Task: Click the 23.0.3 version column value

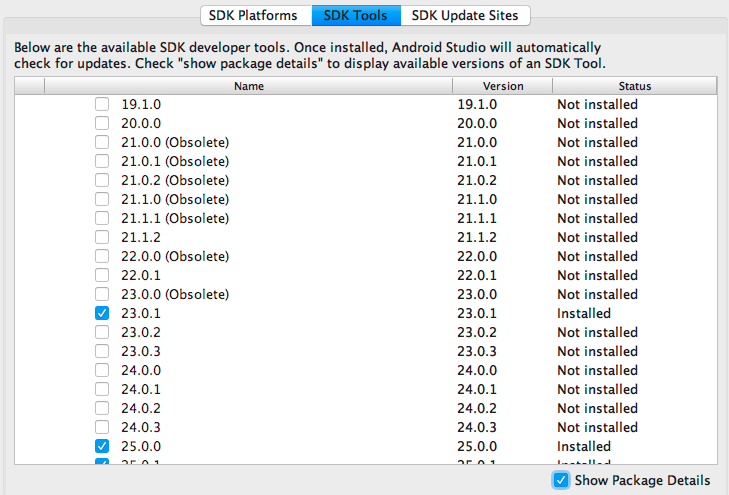Action: (477, 351)
